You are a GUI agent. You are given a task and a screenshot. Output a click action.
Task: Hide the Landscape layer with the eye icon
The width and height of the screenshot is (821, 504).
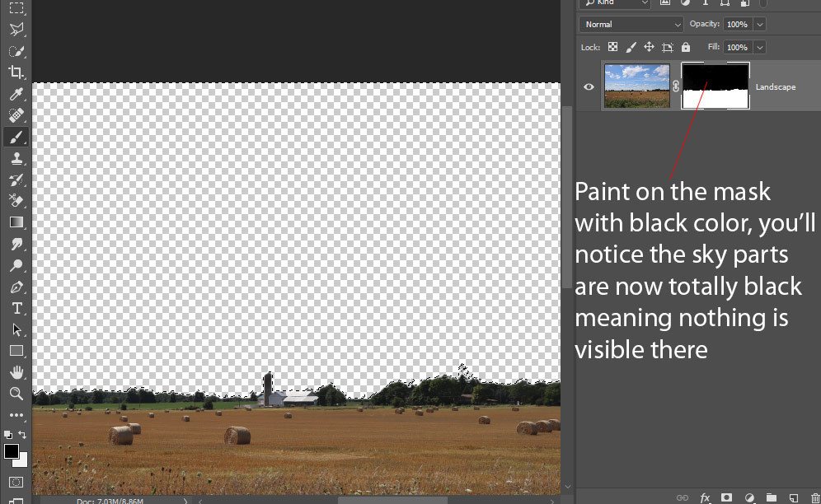[589, 86]
